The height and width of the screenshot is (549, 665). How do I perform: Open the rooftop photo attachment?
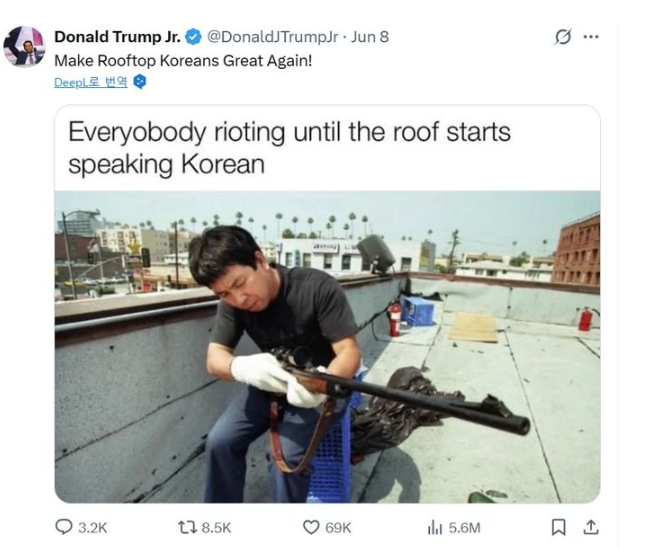click(x=327, y=347)
